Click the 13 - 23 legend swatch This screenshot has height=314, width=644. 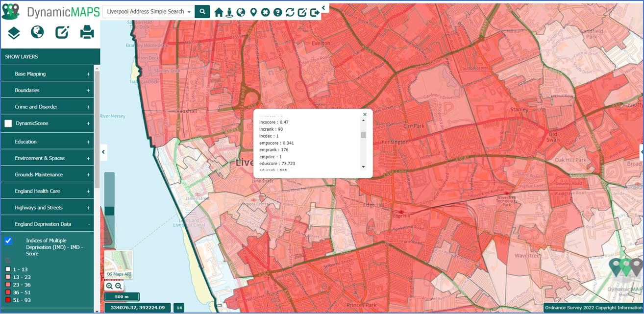[x=7, y=277]
